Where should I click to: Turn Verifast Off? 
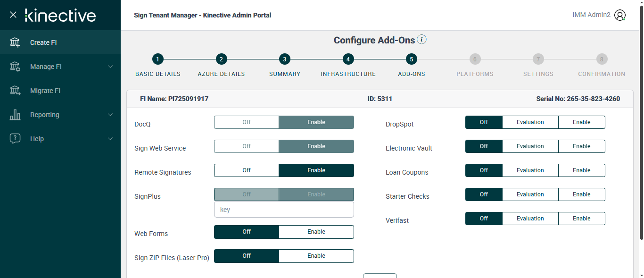click(x=484, y=219)
